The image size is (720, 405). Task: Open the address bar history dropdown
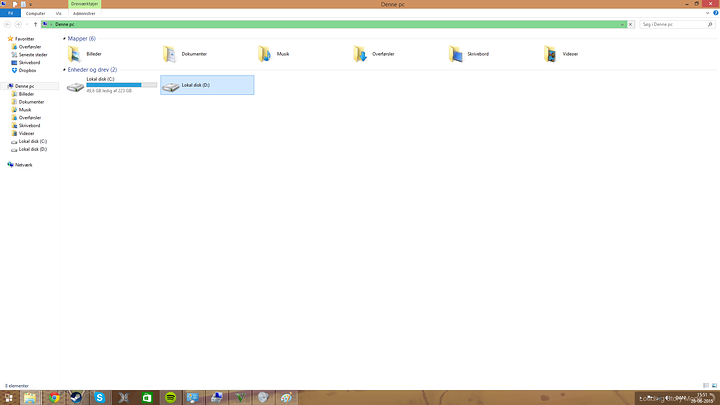click(624, 24)
